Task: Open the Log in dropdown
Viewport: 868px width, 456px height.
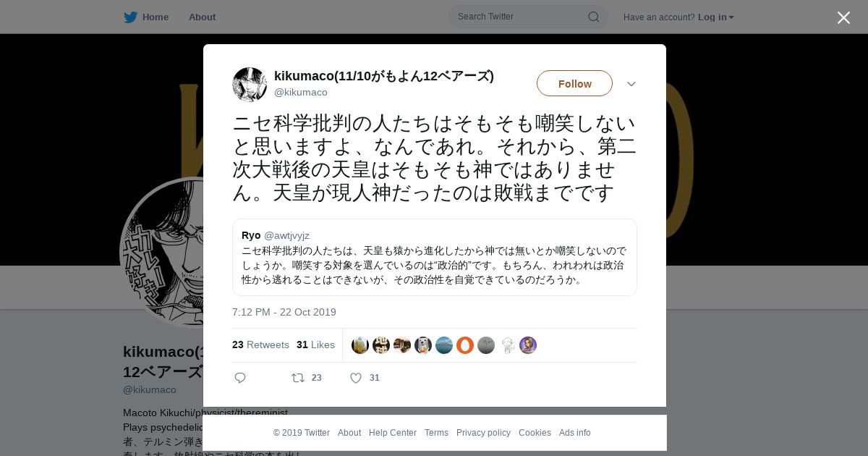Action: (x=715, y=17)
